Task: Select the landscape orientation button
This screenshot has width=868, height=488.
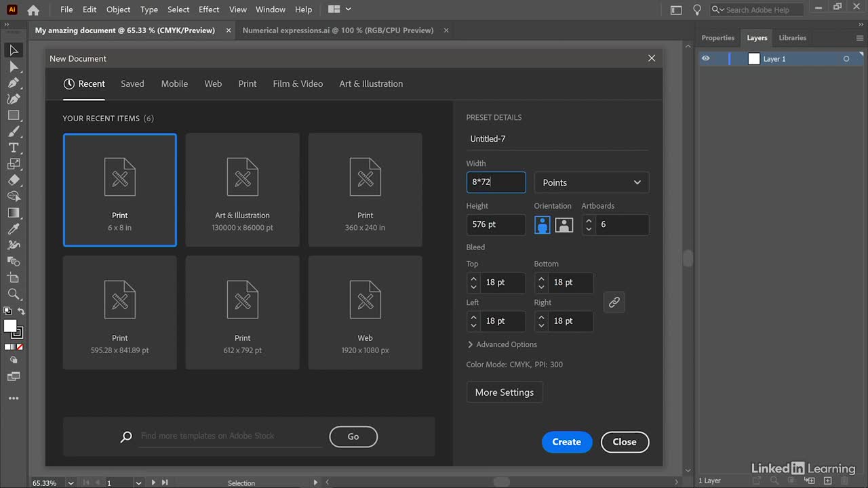Action: click(564, 225)
